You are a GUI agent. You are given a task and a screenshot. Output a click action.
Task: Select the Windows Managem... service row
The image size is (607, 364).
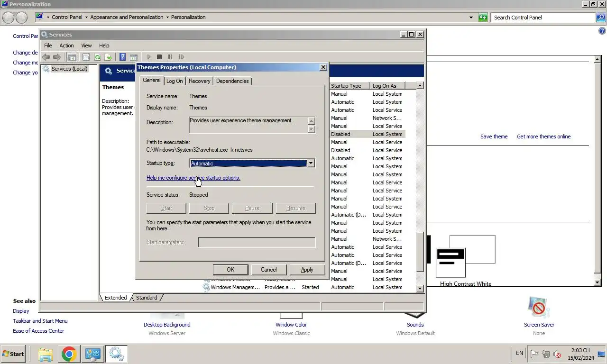click(x=303, y=287)
